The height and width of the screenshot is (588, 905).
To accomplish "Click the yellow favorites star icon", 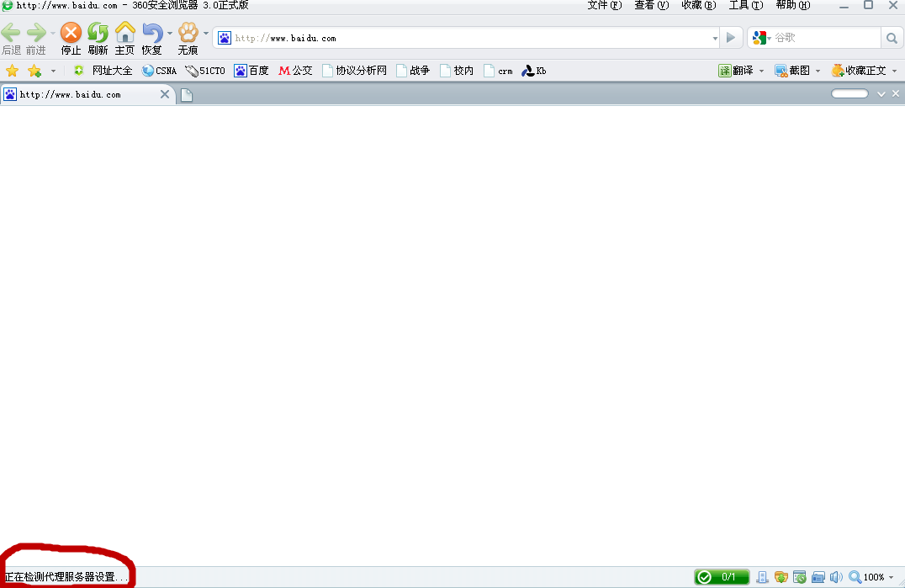I will click(12, 71).
